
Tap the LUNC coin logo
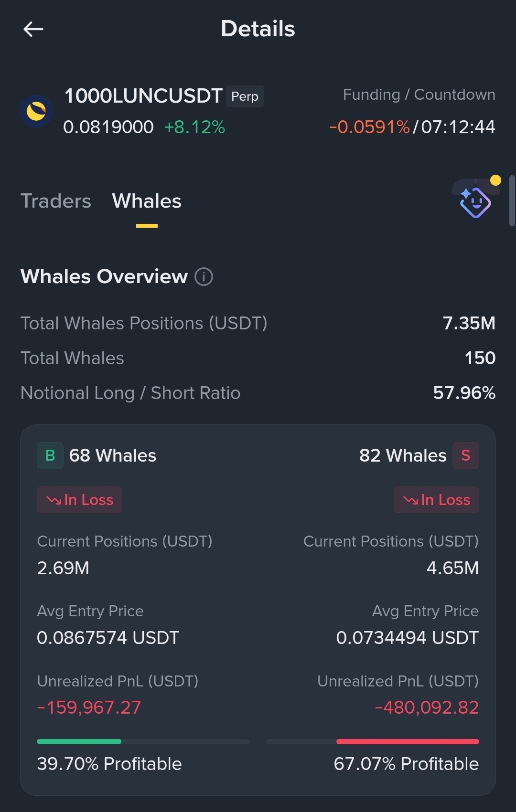pos(36,111)
